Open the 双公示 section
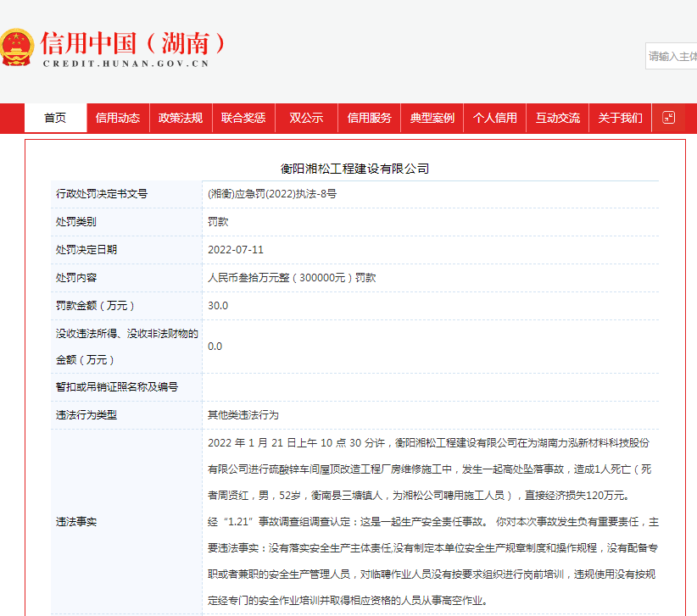Viewport: 697px width, 616px height. coord(306,119)
